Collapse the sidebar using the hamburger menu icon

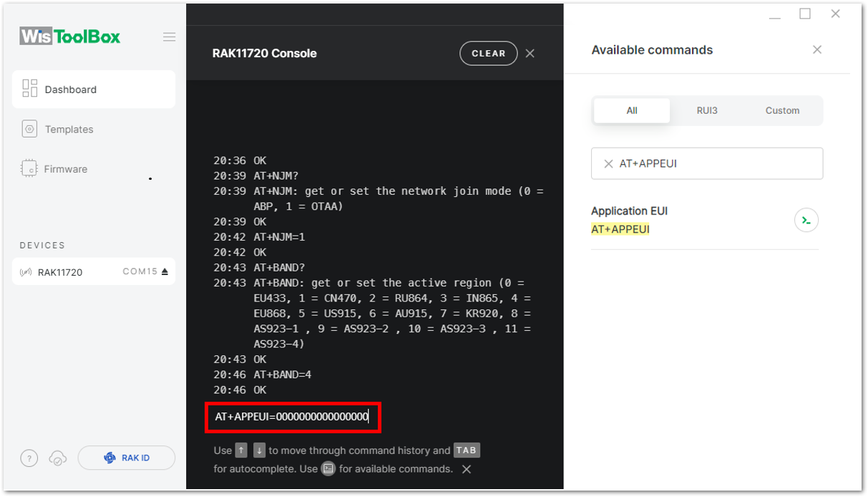click(169, 37)
